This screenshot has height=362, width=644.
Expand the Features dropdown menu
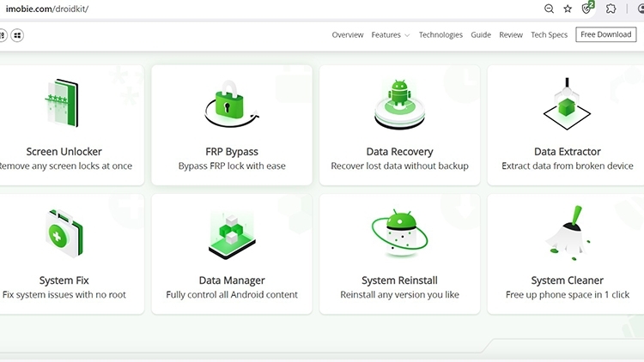pyautogui.click(x=391, y=35)
